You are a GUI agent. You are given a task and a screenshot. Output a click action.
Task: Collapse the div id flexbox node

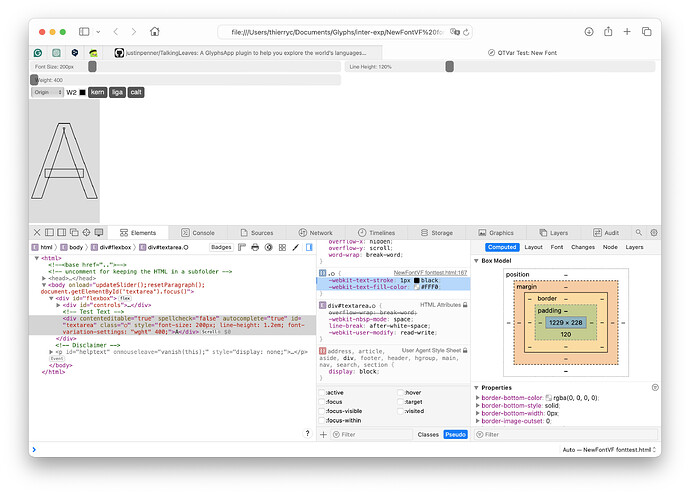pyautogui.click(x=51, y=298)
